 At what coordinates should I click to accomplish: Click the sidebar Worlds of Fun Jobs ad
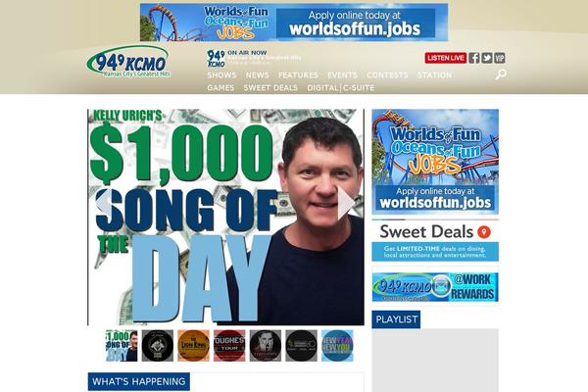click(435, 162)
